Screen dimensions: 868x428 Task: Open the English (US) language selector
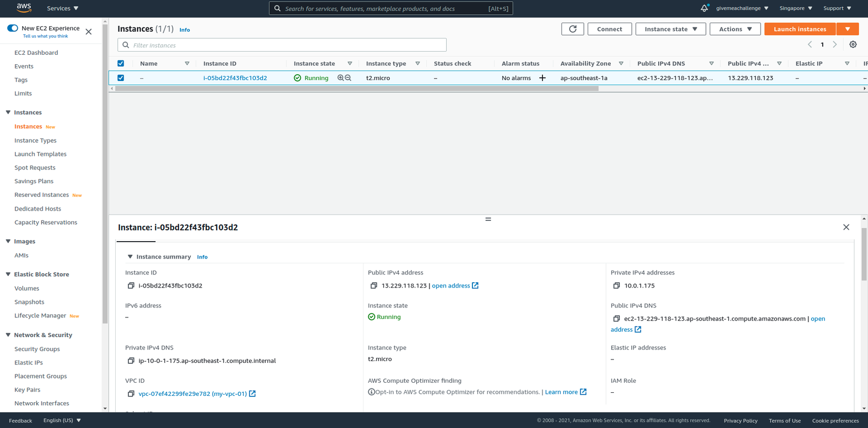(62, 421)
